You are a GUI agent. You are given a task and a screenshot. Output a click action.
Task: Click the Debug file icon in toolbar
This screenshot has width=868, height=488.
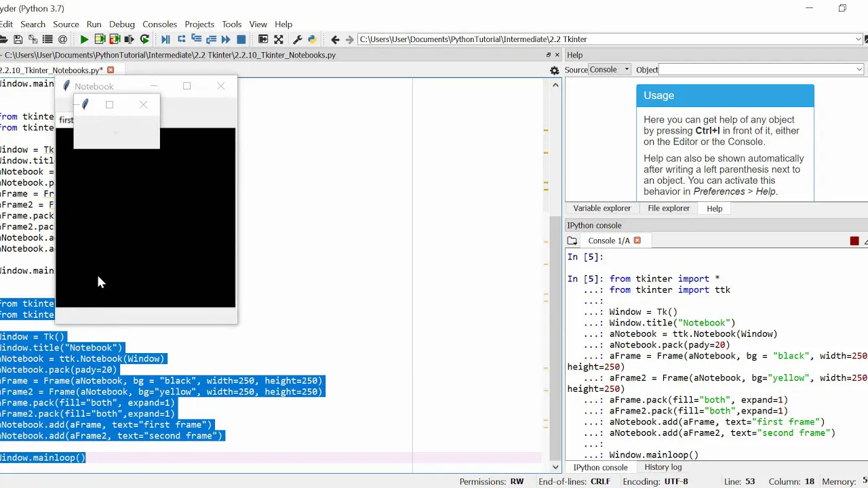(165, 39)
